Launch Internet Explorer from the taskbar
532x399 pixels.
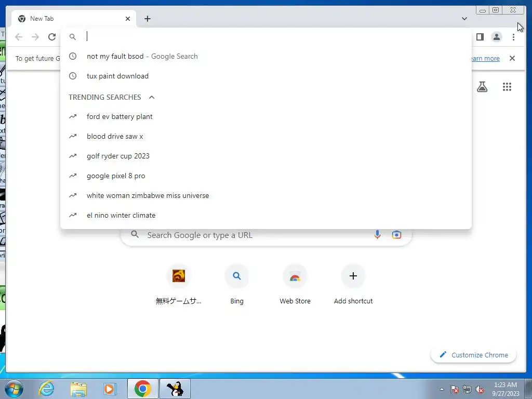[x=46, y=389]
